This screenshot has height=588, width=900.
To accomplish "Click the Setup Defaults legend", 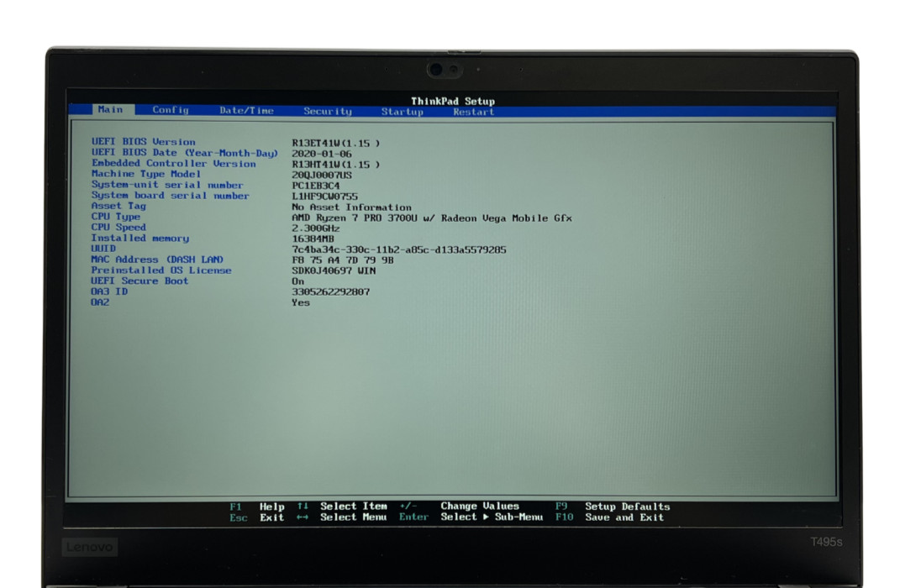I will click(x=628, y=507).
